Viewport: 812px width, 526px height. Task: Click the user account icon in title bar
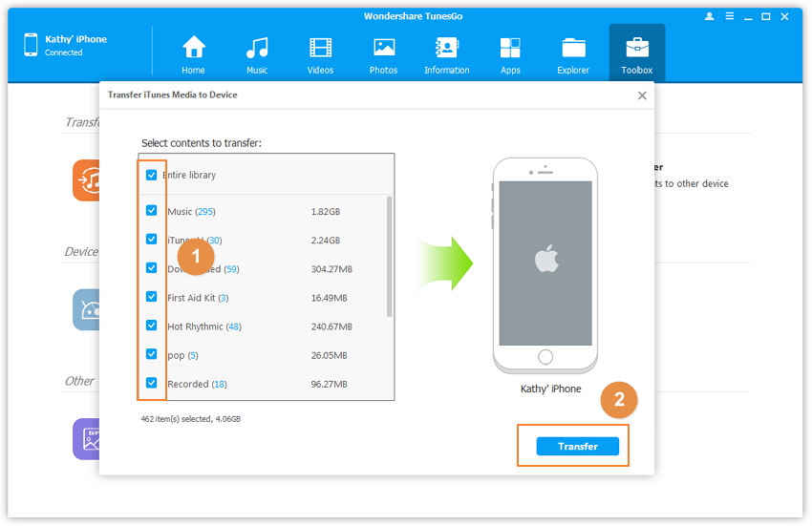709,16
